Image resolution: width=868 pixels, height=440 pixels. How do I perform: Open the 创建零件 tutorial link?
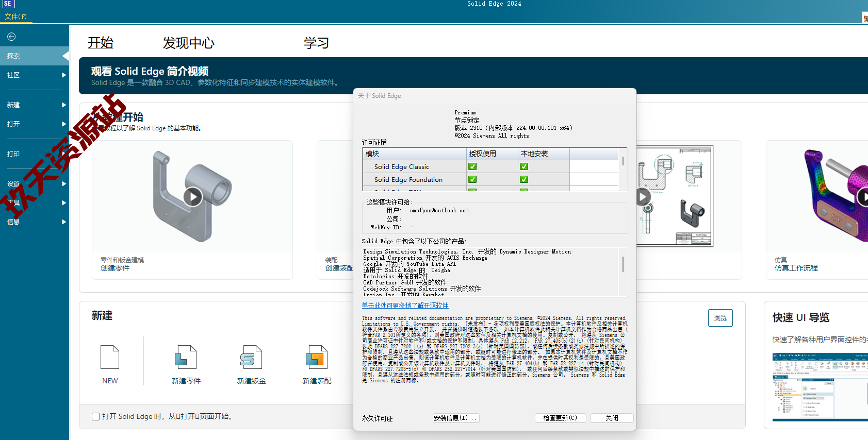tap(115, 268)
